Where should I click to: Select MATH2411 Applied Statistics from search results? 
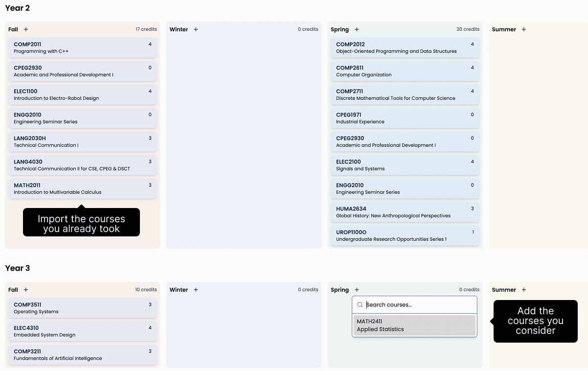[x=414, y=325]
